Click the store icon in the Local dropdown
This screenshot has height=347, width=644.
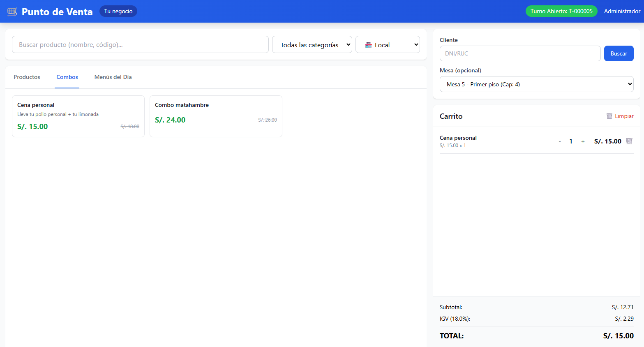pos(368,45)
